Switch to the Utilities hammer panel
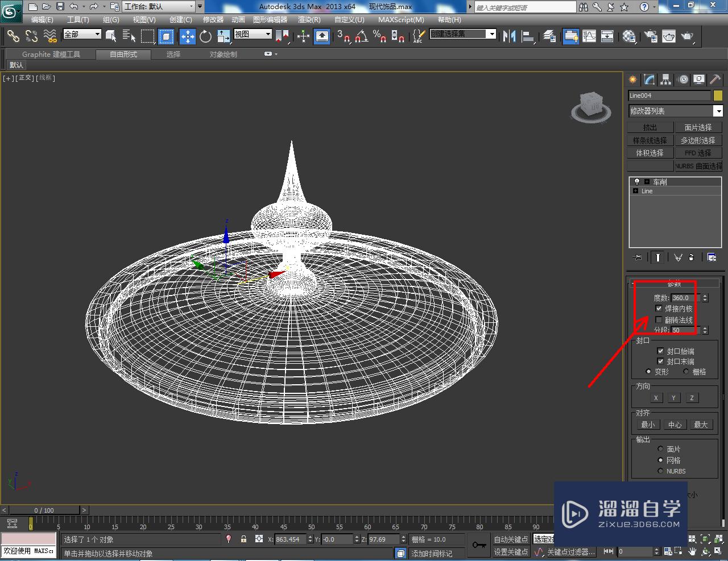Image resolution: width=728 pixels, height=561 pixels. 715,80
